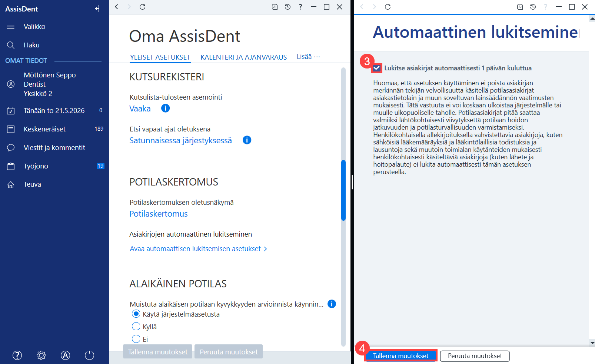Open help question mark at sidebar bottom
This screenshot has height=364, width=595.
pos(17,355)
